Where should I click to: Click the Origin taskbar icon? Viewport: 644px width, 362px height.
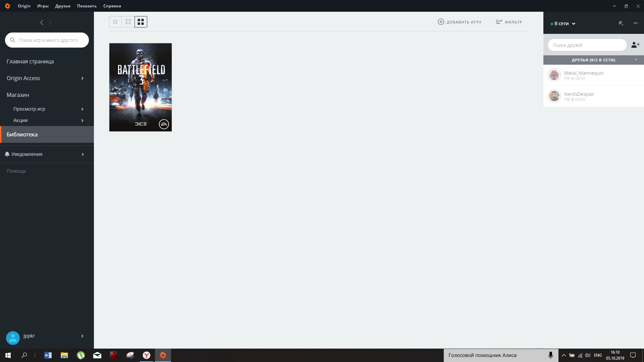(x=163, y=355)
